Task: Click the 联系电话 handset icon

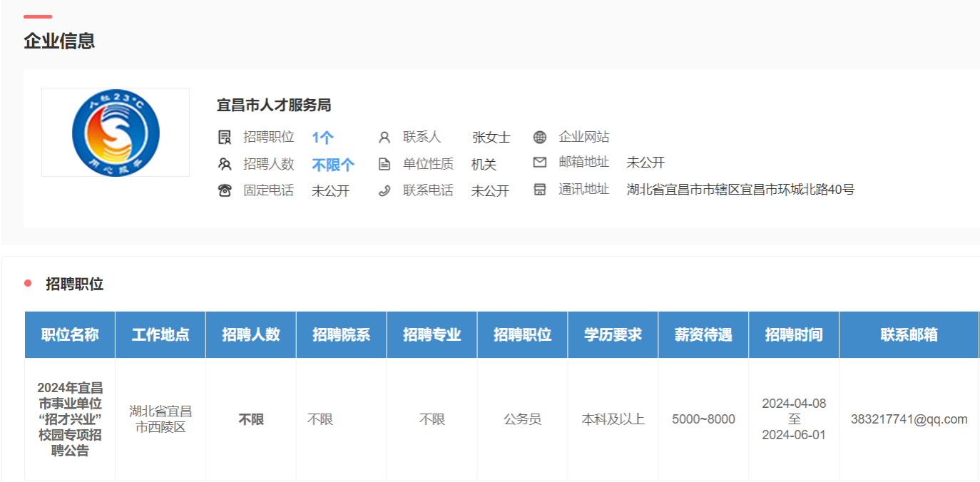Action: [384, 190]
